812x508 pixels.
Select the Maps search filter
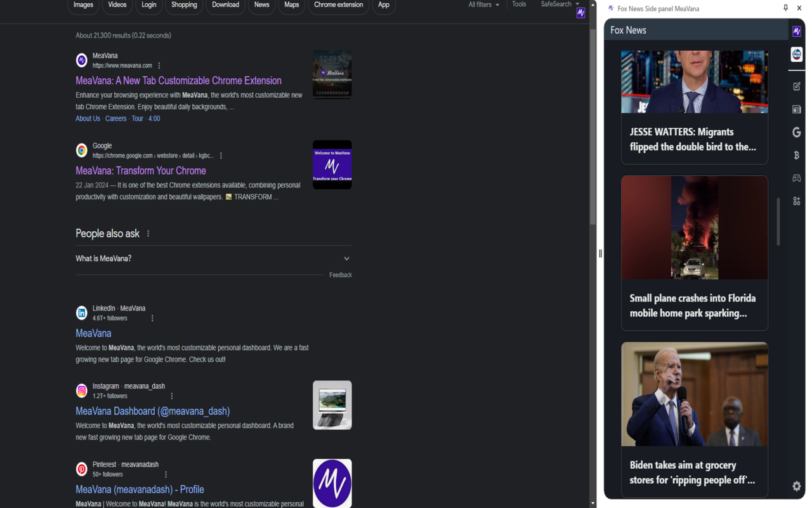(x=292, y=5)
